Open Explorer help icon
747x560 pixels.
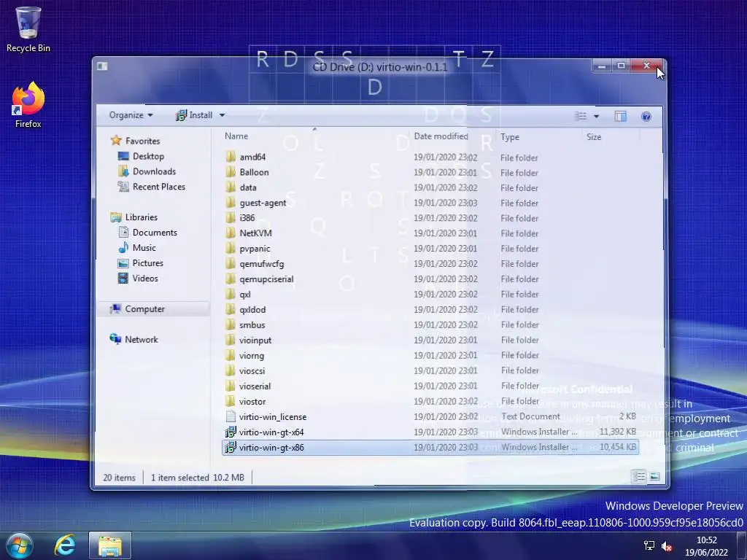646,116
